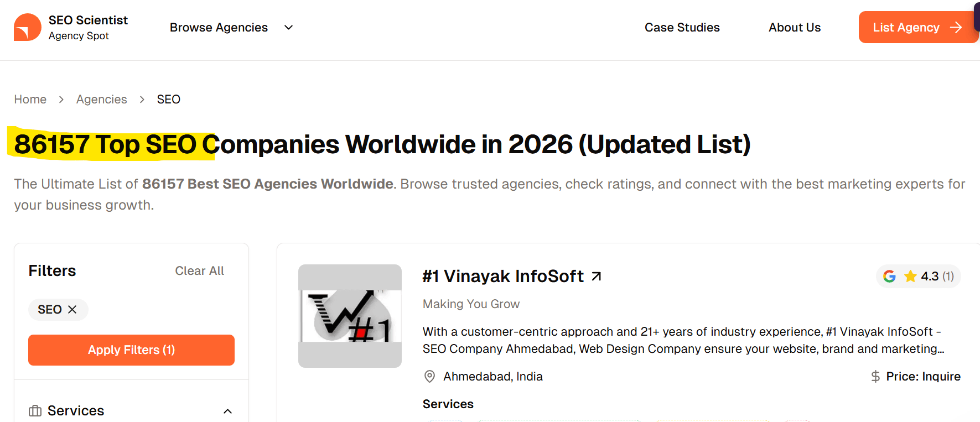Open the Browse Agencies dropdown chevron
The width and height of the screenshot is (980, 422).
pos(288,28)
